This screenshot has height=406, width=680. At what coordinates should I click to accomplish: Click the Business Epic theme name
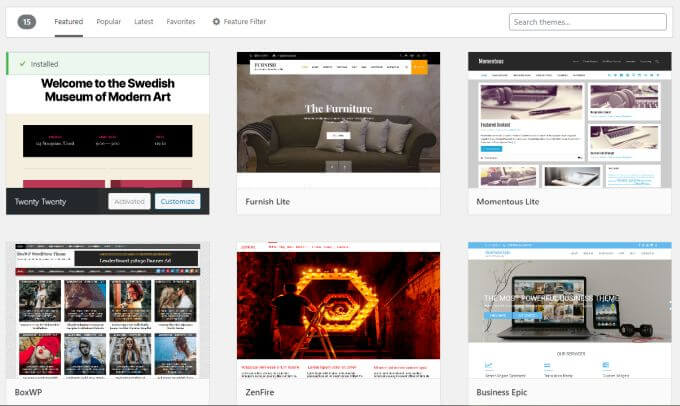tap(502, 392)
